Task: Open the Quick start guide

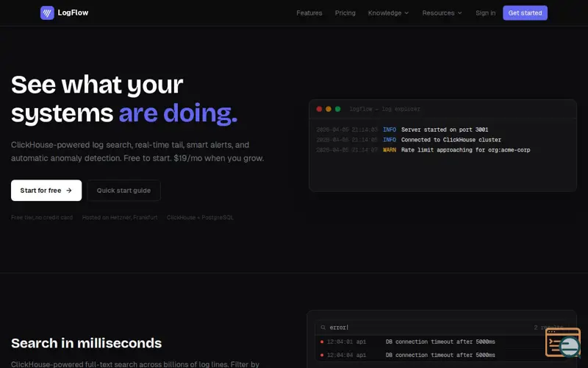Action: point(123,191)
